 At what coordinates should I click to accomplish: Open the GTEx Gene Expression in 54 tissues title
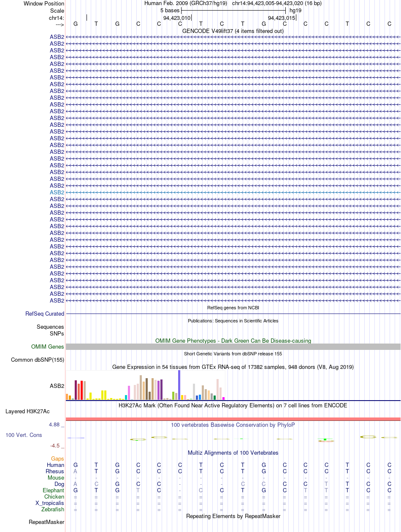click(233, 367)
